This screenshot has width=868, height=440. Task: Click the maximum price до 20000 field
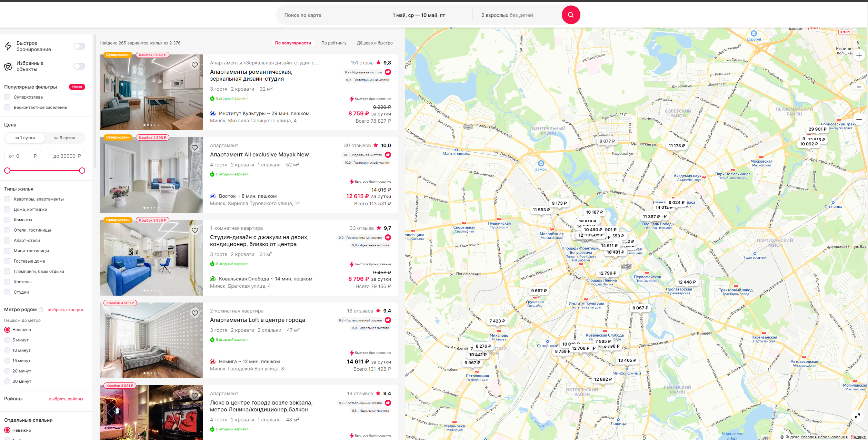pos(67,156)
